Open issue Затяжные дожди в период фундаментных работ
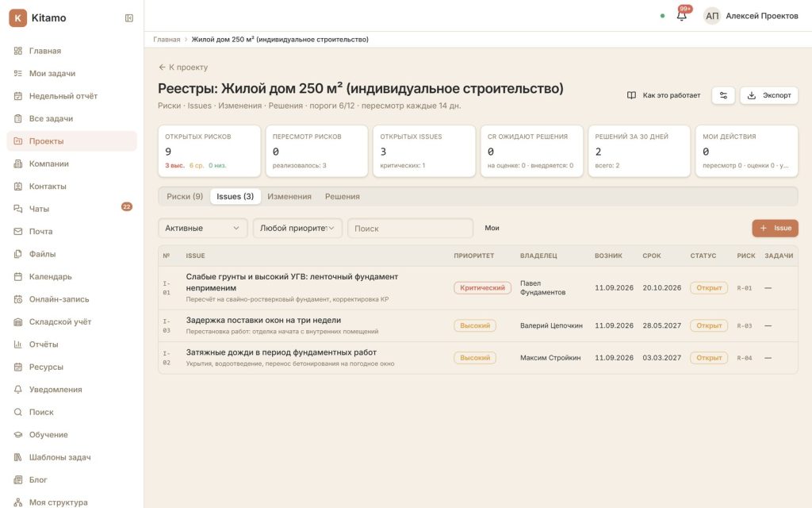Screen dimensions: 812x508 [x=282, y=352]
